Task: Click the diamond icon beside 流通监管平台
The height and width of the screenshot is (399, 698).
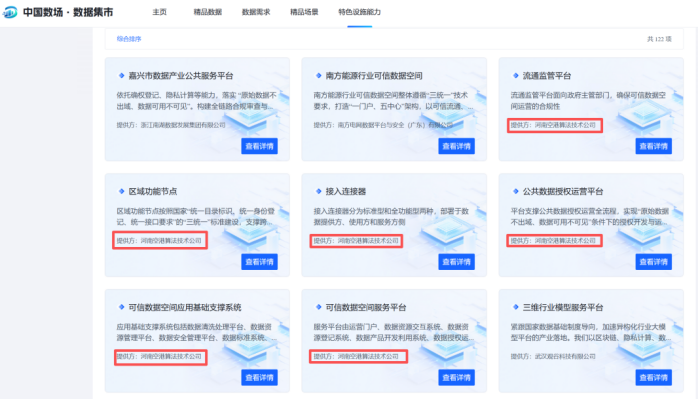Action: (515, 76)
